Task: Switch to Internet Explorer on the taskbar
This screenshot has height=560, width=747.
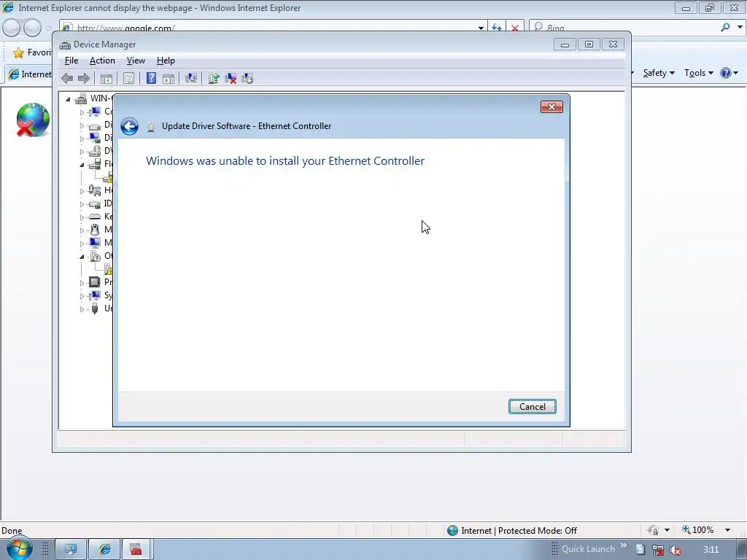Action: (105, 550)
